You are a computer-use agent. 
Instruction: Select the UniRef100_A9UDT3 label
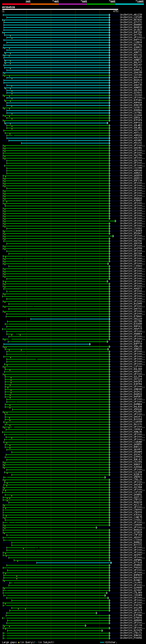coord(131,289)
